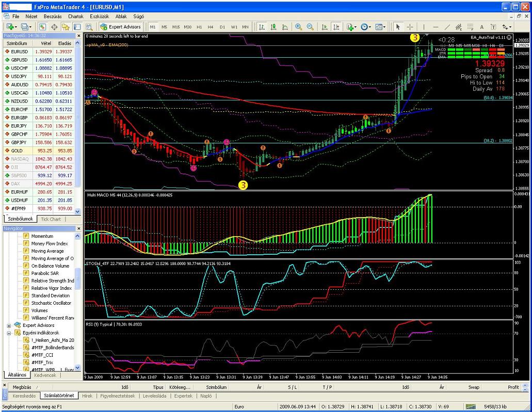The height and width of the screenshot is (412, 532).
Task: Open the Beszúrás menu
Action: coord(53,17)
